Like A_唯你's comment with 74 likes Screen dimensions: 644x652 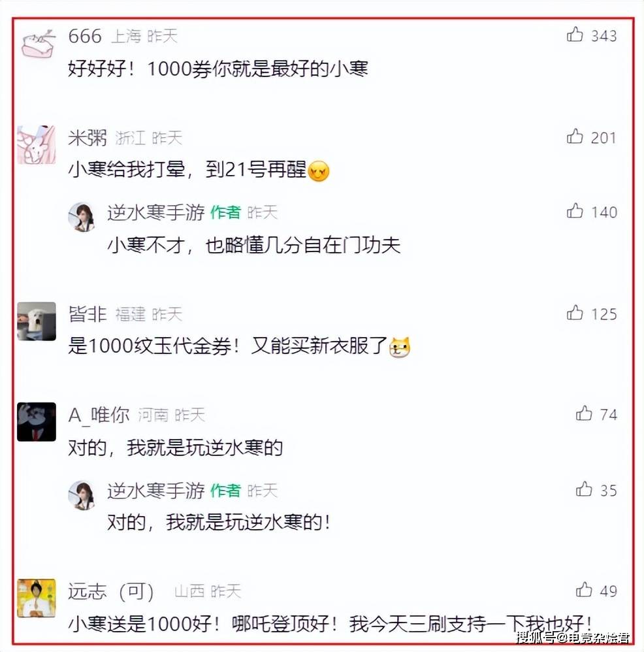coord(584,414)
